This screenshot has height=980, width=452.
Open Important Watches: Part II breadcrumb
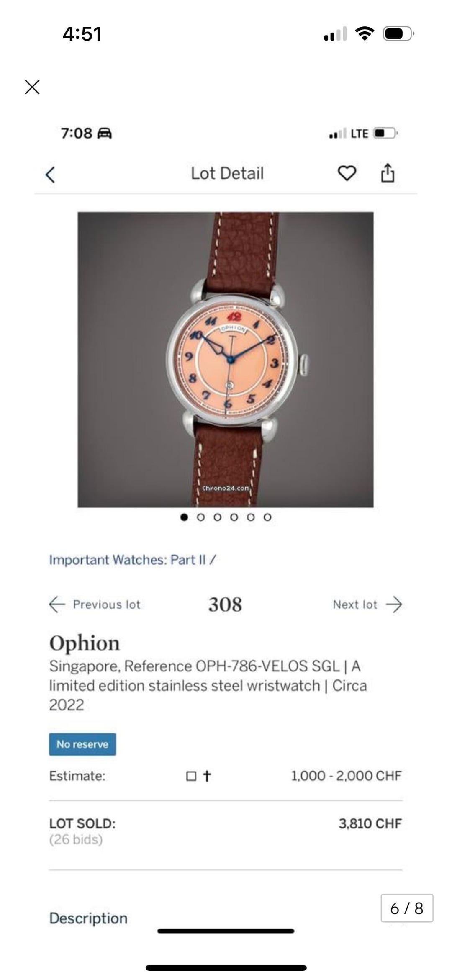tap(132, 560)
